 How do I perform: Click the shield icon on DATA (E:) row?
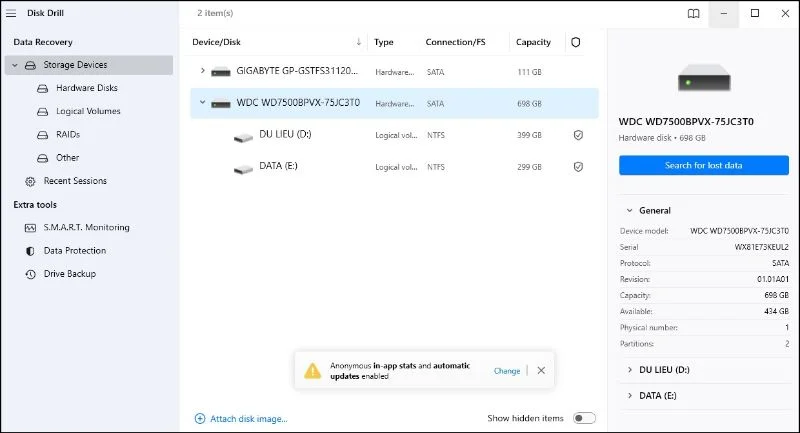click(578, 167)
